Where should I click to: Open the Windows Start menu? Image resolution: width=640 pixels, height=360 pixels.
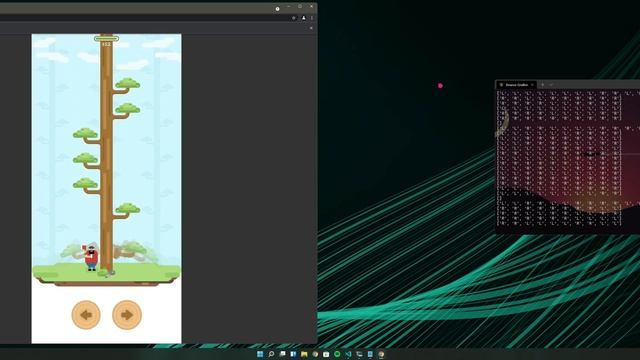tap(260, 354)
